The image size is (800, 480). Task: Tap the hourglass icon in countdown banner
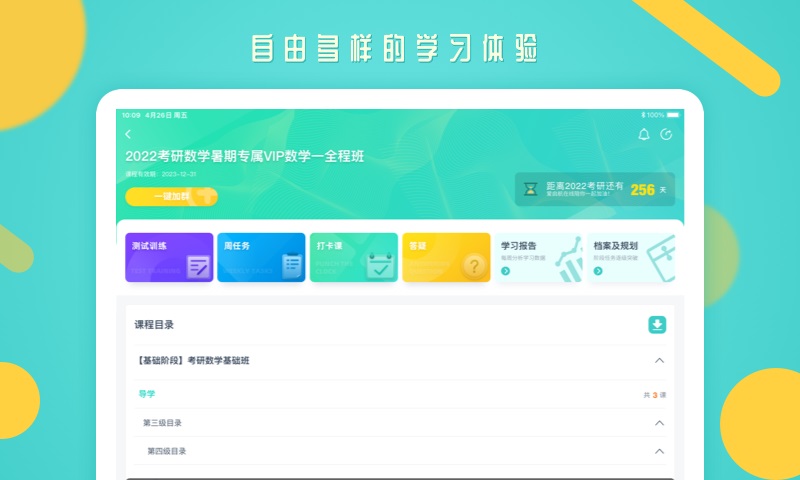pos(532,188)
